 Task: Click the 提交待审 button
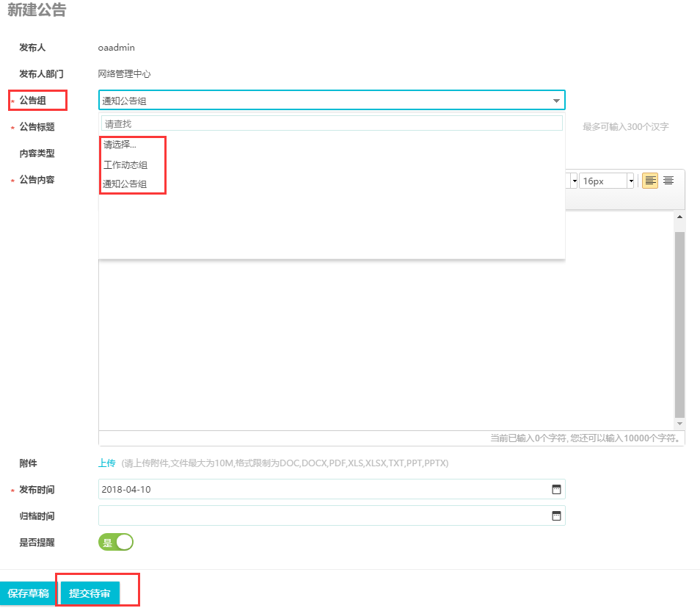[90, 593]
